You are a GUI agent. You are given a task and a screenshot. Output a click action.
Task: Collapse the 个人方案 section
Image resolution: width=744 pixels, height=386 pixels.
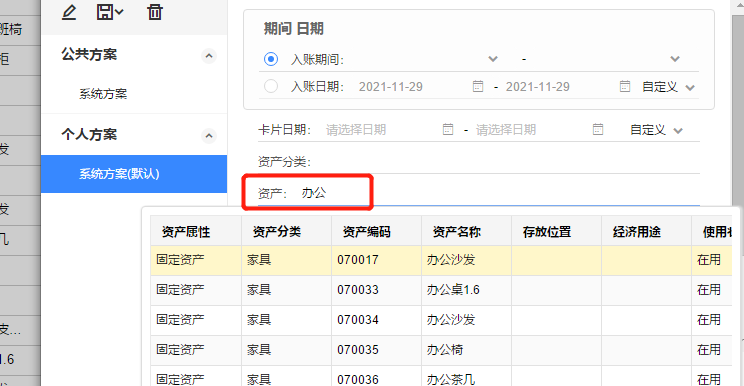[209, 136]
